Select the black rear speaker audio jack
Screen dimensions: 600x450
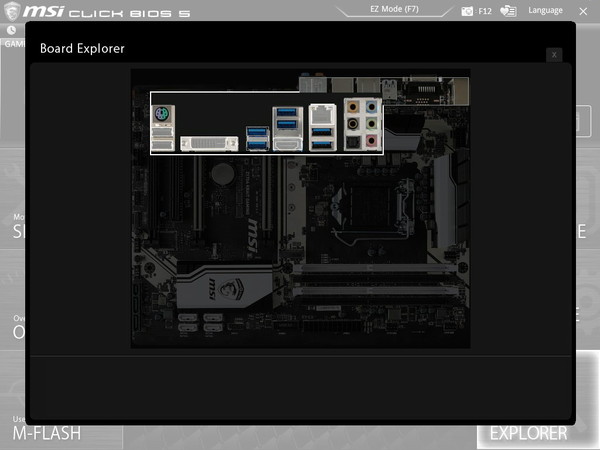[x=352, y=124]
